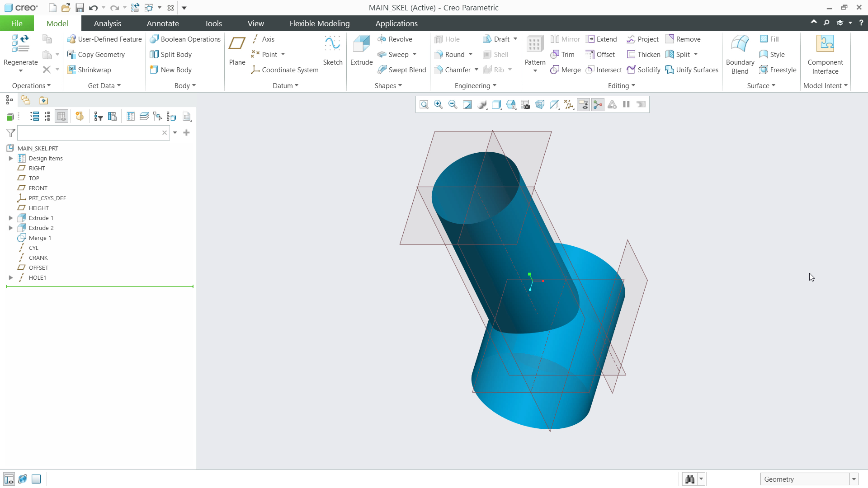Select the Thicken tool

pos(643,55)
